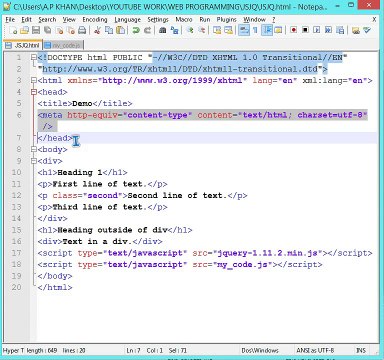Click the INS mode status bar indicator
384x360 pixels.
361,350
